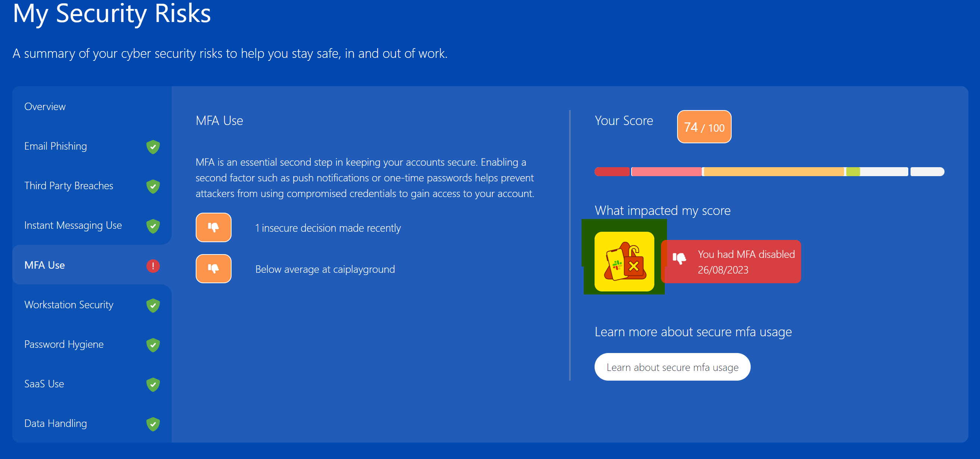This screenshot has height=459, width=980.
Task: Click the 74 / 100 score badge
Action: pos(704,127)
